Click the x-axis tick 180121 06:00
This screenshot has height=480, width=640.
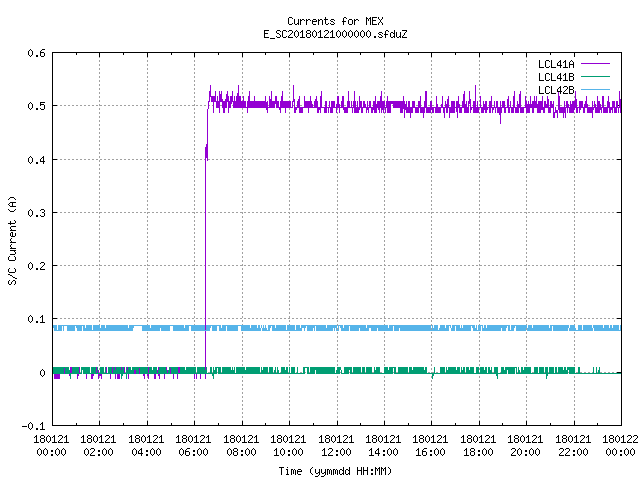click(193, 446)
